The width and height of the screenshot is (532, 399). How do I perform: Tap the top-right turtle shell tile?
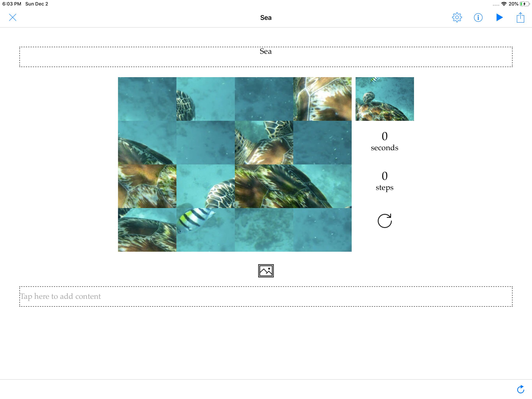click(322, 99)
